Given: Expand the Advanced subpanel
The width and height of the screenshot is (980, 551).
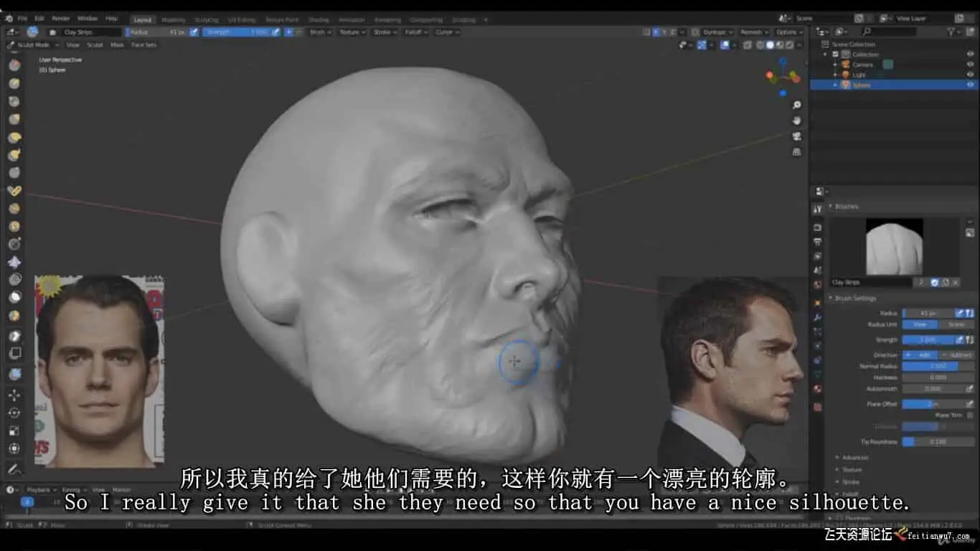Looking at the screenshot, I should coord(853,457).
